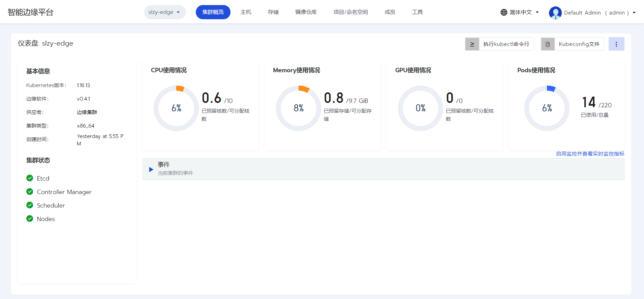Viewport: 644px width, 299px height.
Task: Expand the admin user account menu arrow
Action: (x=634, y=13)
